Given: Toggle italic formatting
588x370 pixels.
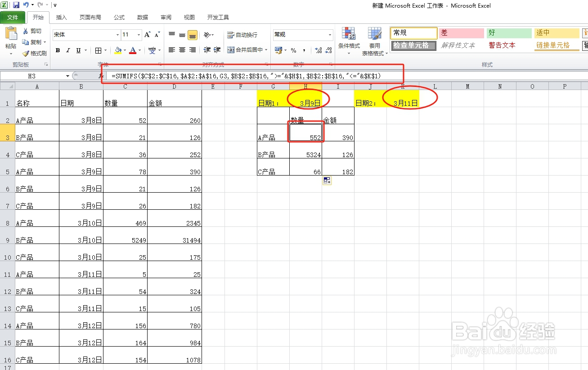Looking at the screenshot, I should tap(68, 50).
